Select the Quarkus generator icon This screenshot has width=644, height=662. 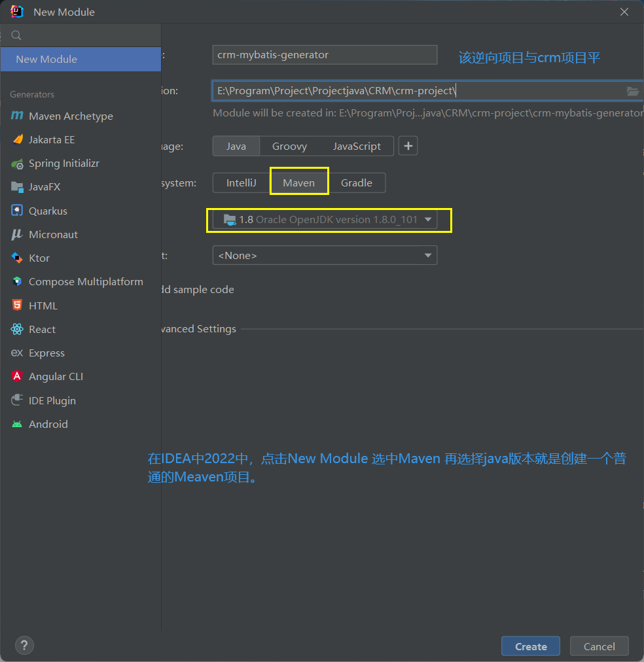click(x=17, y=210)
